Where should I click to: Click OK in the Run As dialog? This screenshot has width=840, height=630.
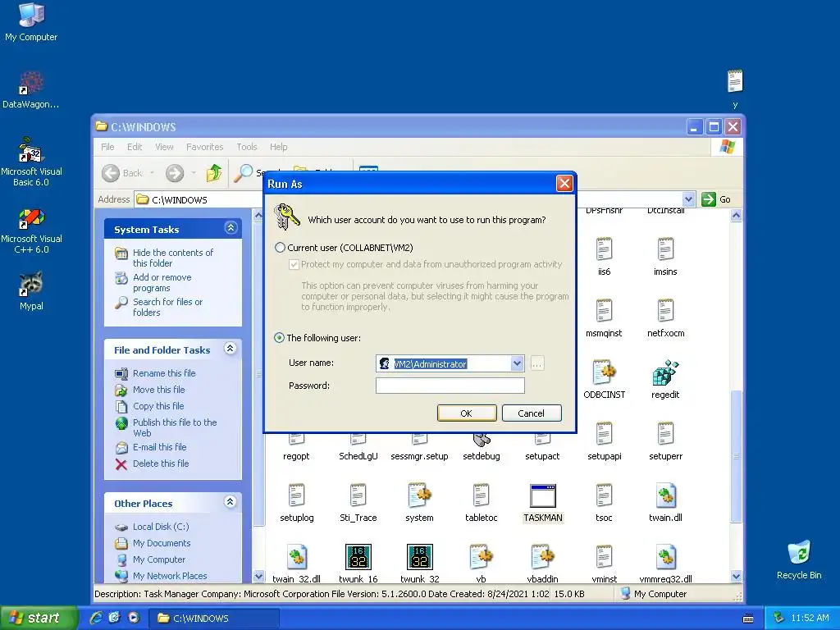[x=467, y=413]
